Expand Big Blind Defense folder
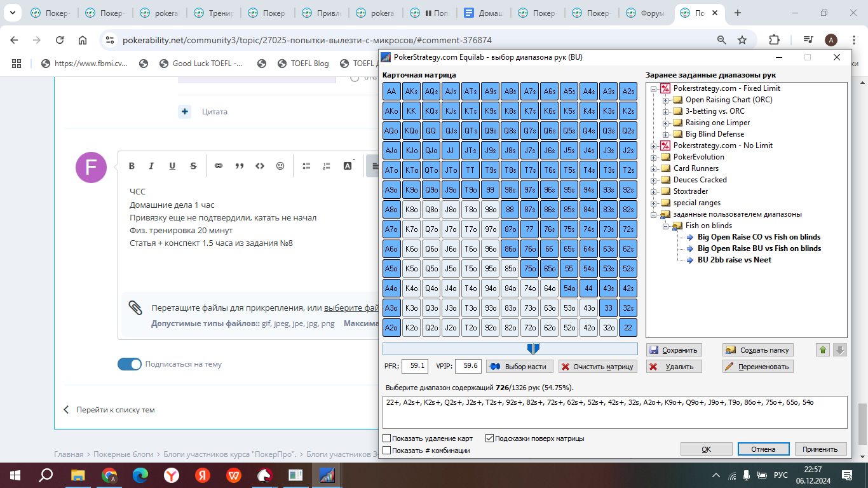The height and width of the screenshot is (488, 868). (666, 134)
